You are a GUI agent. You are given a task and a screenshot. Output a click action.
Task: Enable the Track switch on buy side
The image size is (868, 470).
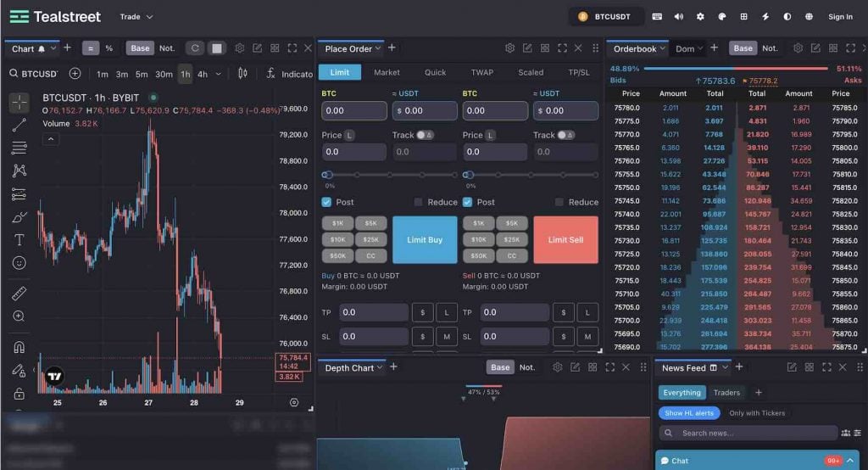coord(426,135)
